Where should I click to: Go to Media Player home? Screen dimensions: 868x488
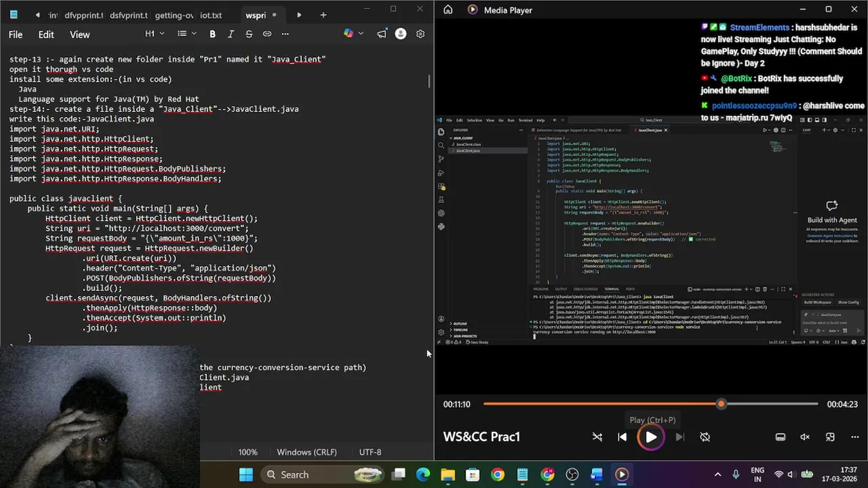(x=448, y=9)
